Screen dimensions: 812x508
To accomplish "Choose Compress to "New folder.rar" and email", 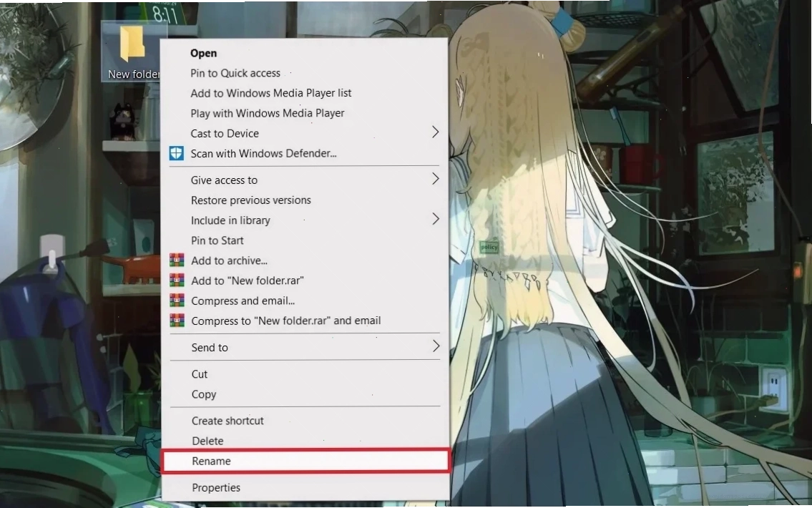I will [x=305, y=321].
